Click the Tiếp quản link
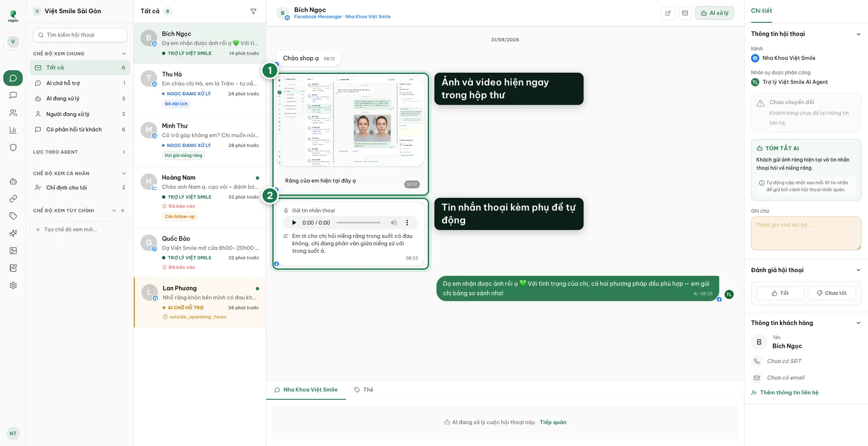Image resolution: width=868 pixels, height=446 pixels. pyautogui.click(x=553, y=422)
